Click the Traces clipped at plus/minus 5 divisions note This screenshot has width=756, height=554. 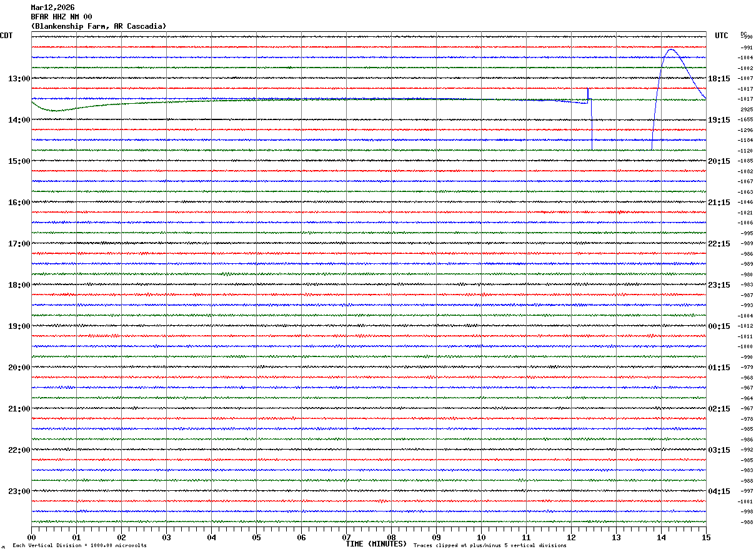point(490,546)
